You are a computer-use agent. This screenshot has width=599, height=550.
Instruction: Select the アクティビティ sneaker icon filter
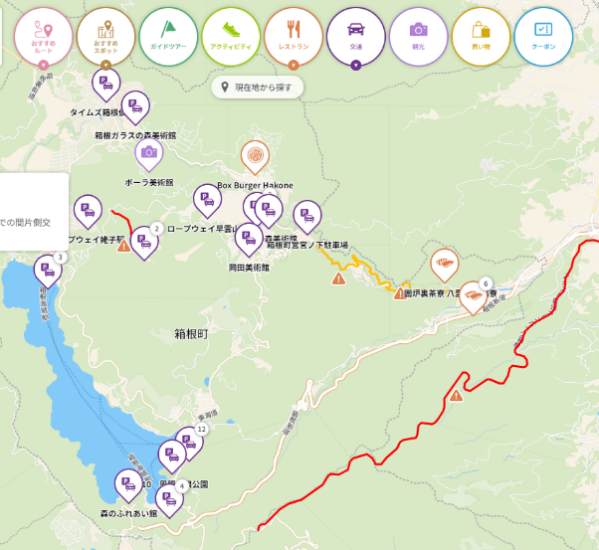pyautogui.click(x=231, y=37)
